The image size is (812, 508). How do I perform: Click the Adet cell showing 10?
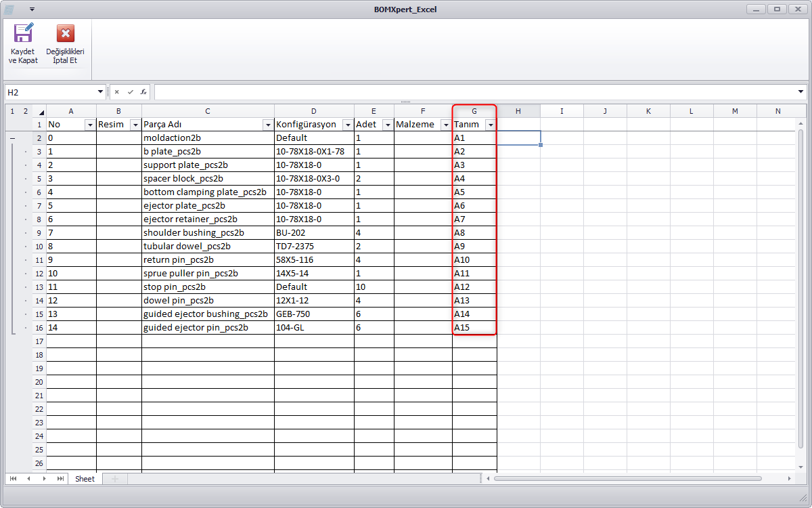click(x=374, y=287)
